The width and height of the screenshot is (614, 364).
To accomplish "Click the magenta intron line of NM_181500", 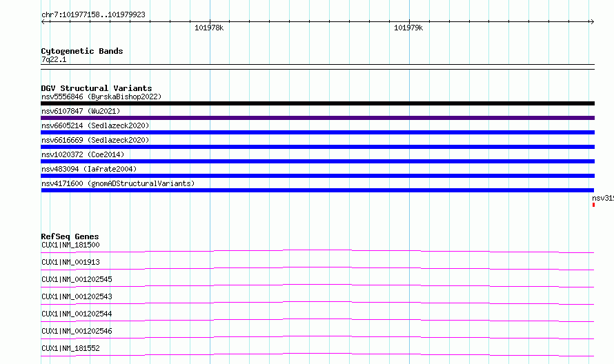I will click(317, 251).
